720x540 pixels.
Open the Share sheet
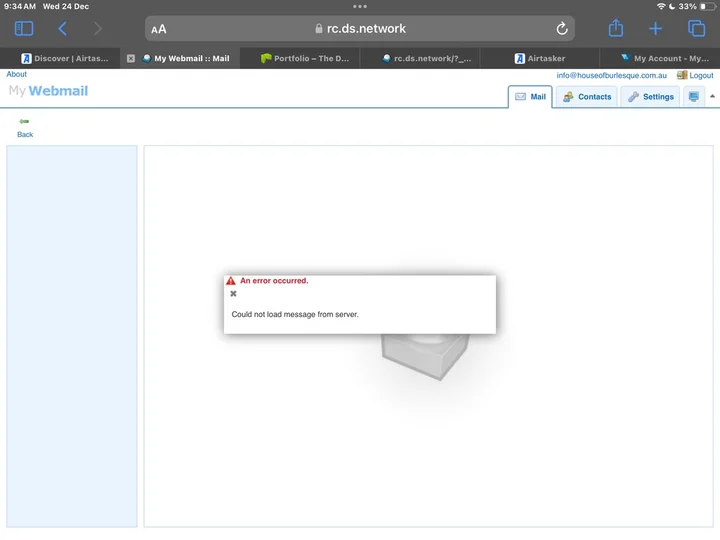pyautogui.click(x=616, y=28)
